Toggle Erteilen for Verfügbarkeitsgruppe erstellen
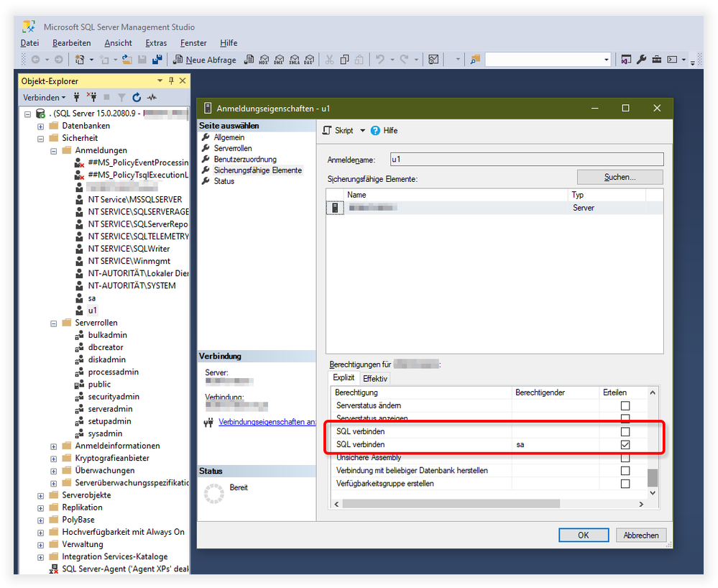 (625, 484)
